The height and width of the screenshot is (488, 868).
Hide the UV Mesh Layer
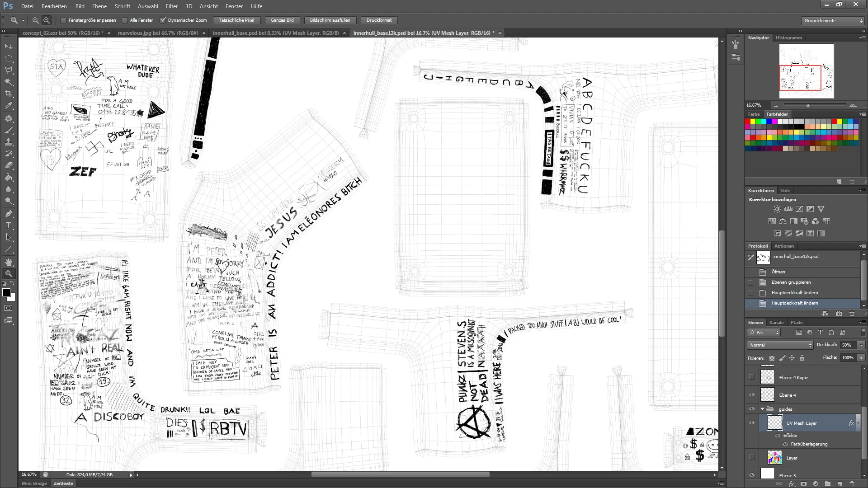(752, 423)
